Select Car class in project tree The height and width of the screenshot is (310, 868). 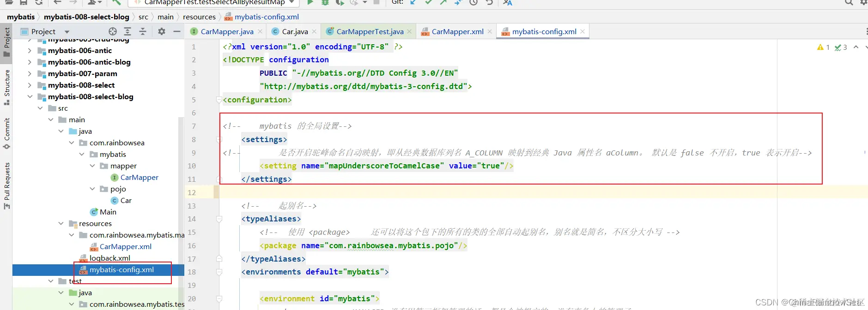[121, 201]
